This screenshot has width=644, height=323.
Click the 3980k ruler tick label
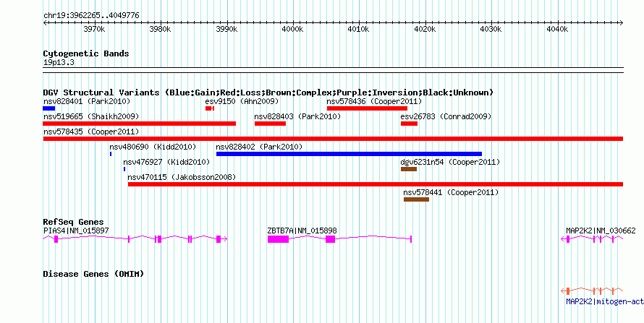tap(161, 30)
